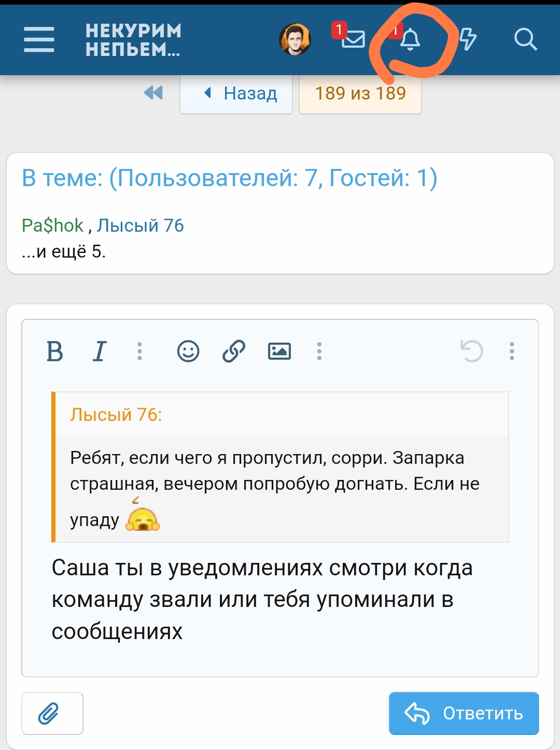Expand editor settings three-dot menu on right

pos(512,351)
